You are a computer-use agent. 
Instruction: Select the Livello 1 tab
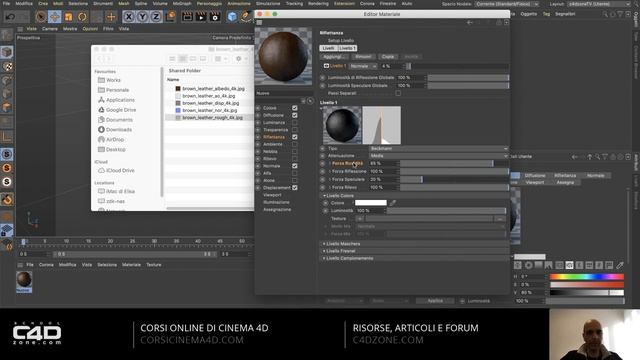347,48
